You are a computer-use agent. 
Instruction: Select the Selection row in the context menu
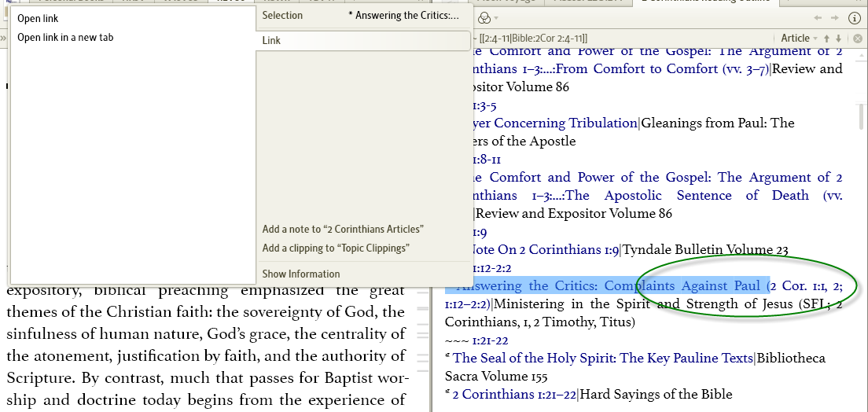point(362,16)
